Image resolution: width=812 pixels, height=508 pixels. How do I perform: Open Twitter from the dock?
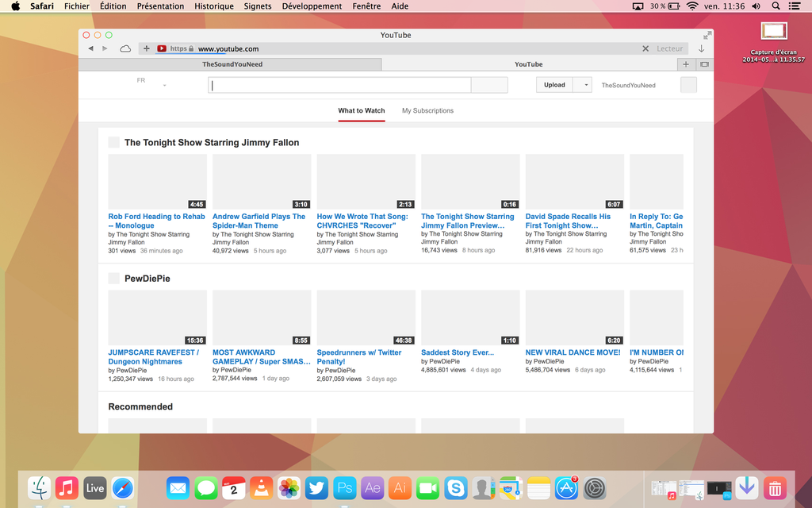(316, 488)
